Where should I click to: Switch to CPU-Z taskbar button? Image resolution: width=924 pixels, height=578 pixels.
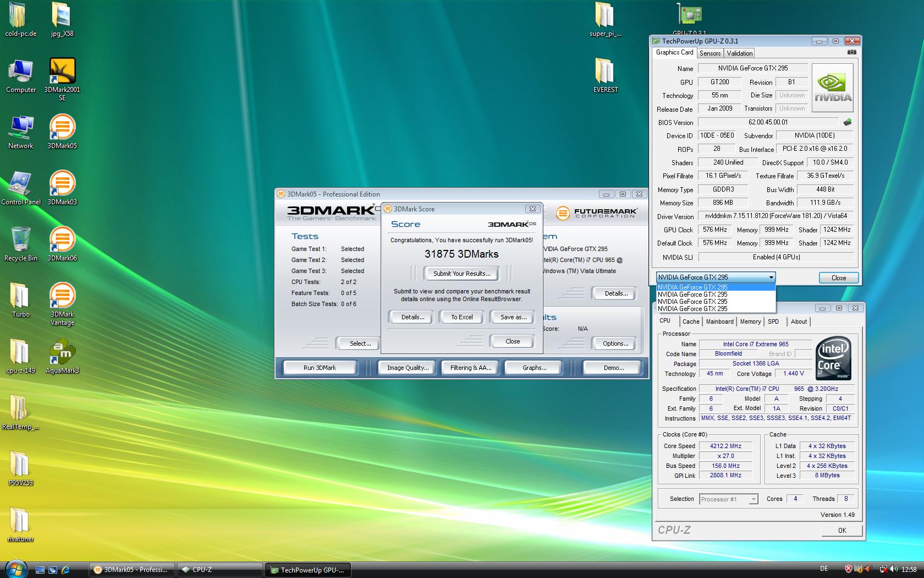pos(220,570)
